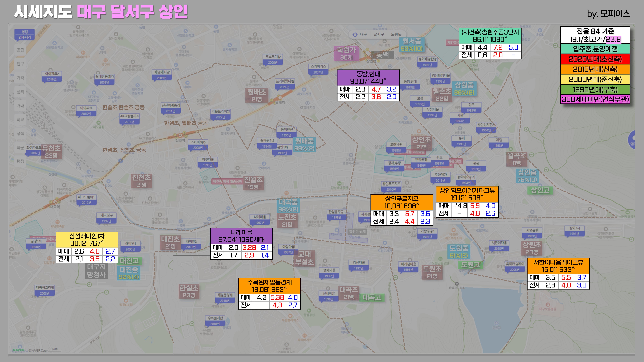Image resolution: width=644 pixels, height=362 pixels.
Task: Click the 롯데캐슬레이 2005년 marker
Action: point(515,267)
